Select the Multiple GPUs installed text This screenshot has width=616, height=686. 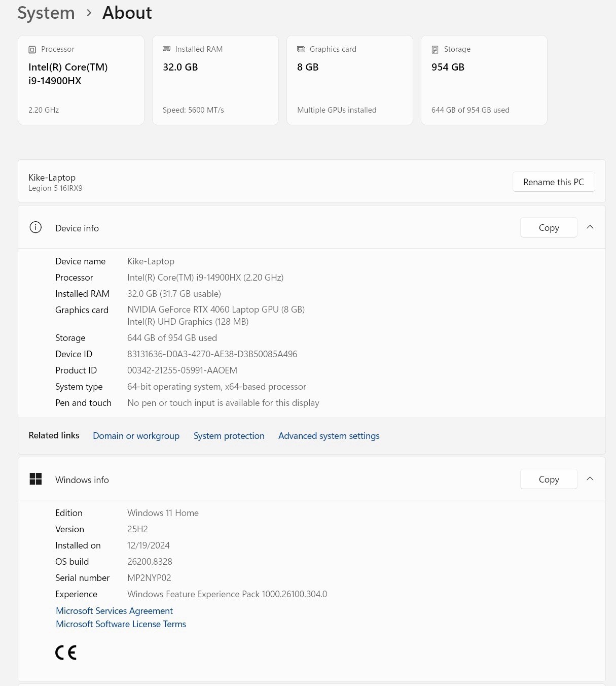coord(337,110)
